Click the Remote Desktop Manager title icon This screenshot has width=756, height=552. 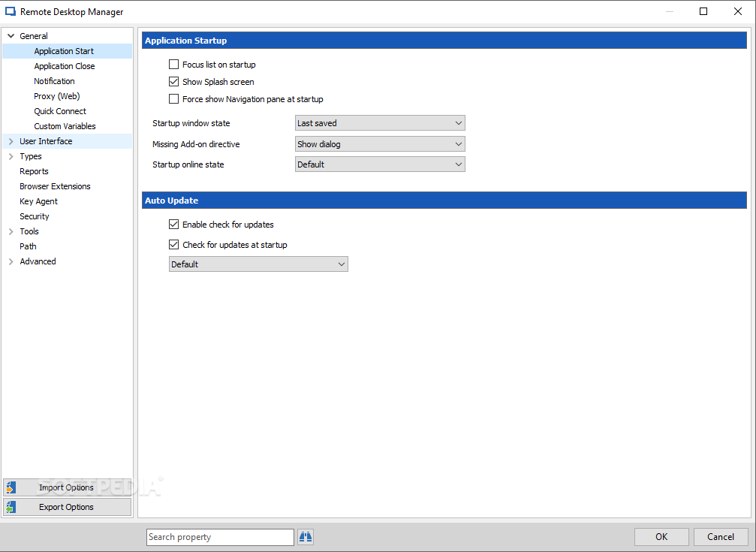coord(10,11)
